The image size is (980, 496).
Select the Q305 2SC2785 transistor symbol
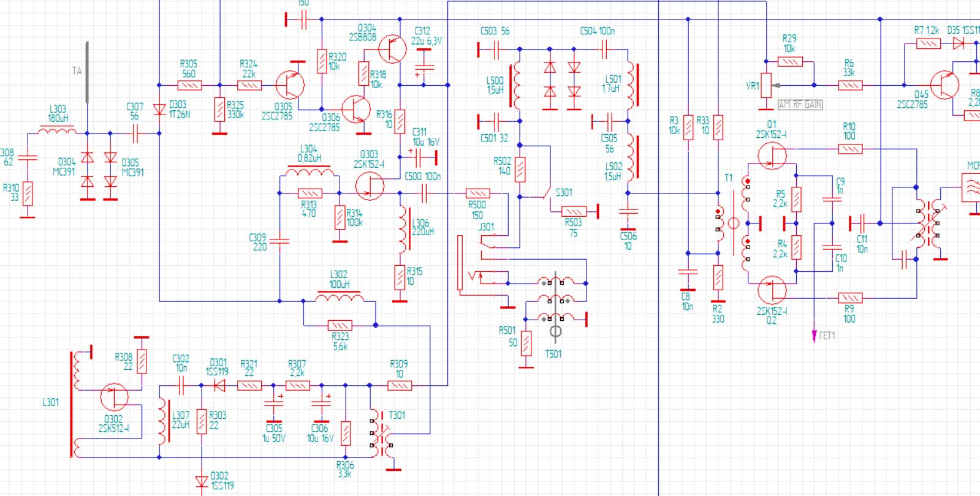tap(290, 85)
